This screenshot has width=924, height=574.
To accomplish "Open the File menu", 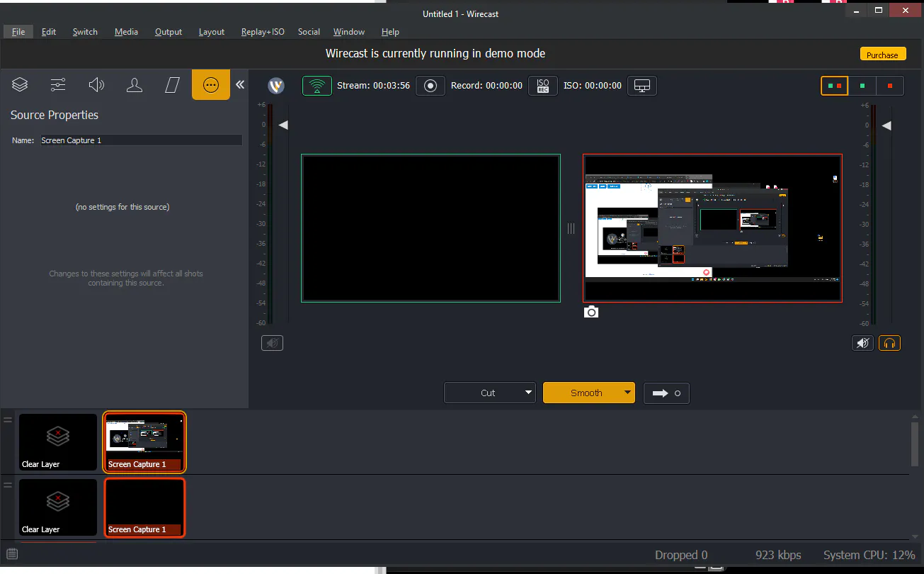I will [18, 32].
